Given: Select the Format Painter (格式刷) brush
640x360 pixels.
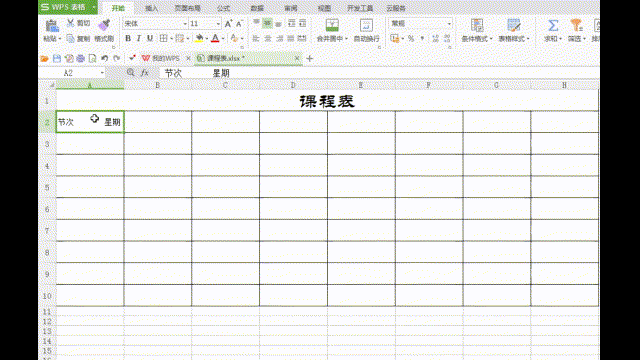Looking at the screenshot, I should pyautogui.click(x=104, y=25).
